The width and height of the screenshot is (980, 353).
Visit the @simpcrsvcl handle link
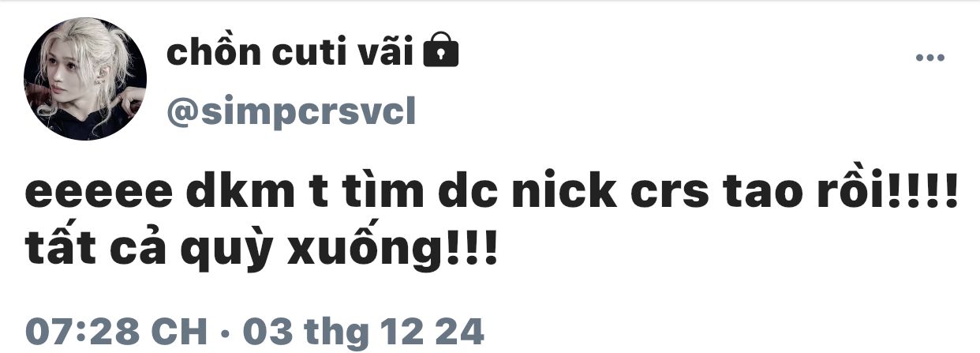click(290, 115)
